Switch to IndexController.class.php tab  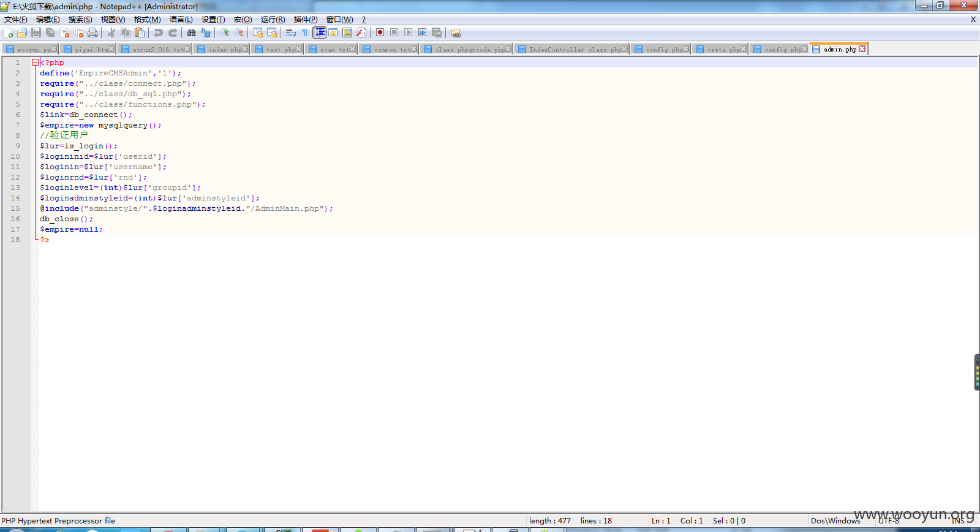[x=572, y=50]
